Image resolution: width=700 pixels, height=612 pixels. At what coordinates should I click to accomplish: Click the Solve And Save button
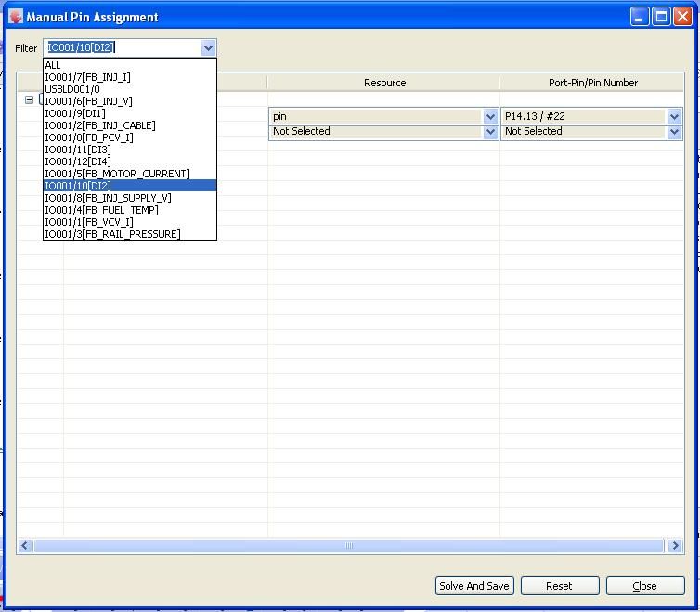tap(474, 586)
